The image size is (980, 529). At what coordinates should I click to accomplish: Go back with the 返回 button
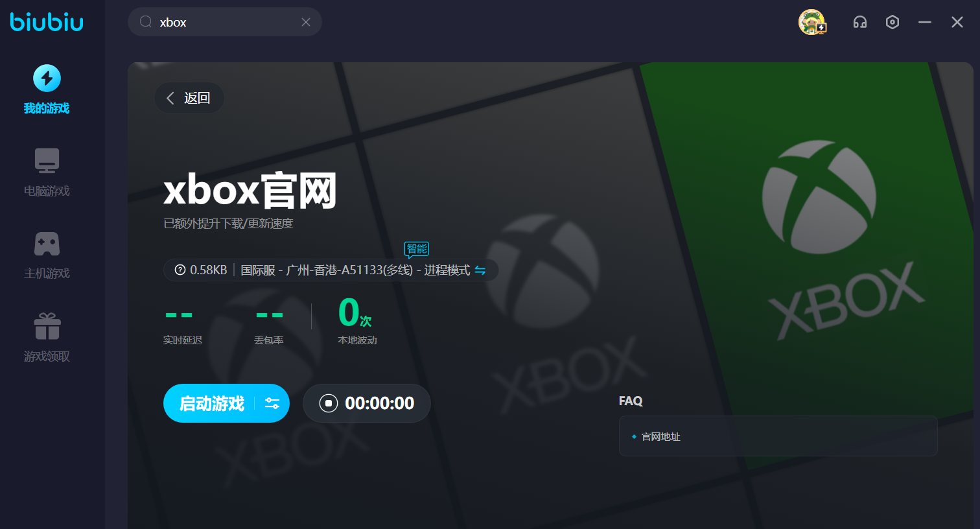(189, 98)
